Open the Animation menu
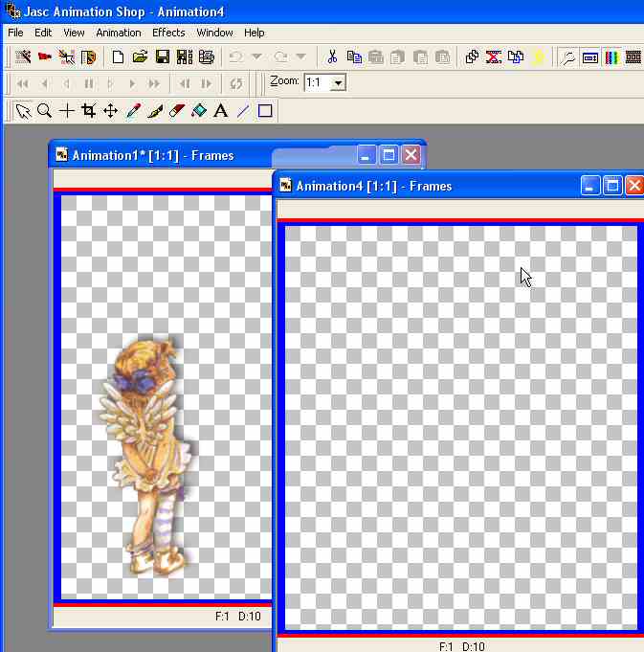This screenshot has width=644, height=652. coord(119,33)
